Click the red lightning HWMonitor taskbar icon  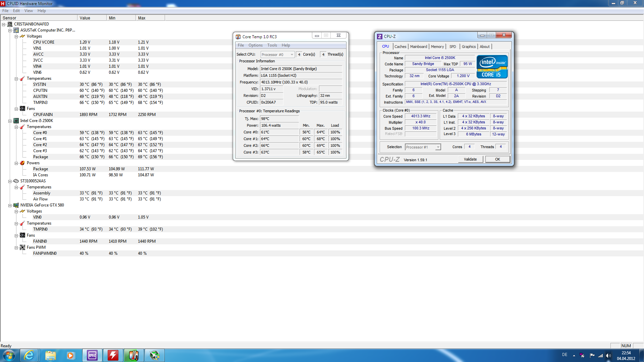[x=113, y=355]
